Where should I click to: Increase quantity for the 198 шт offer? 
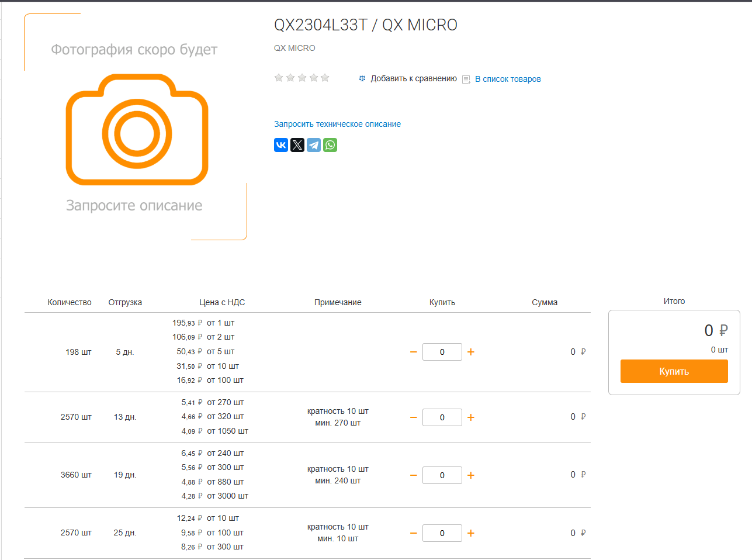coord(471,352)
